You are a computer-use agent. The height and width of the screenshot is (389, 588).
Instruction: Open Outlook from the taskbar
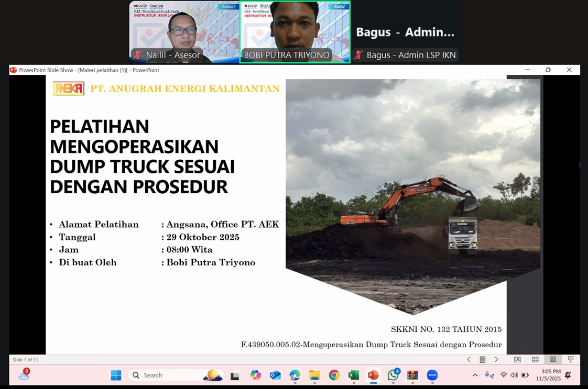[x=275, y=375]
